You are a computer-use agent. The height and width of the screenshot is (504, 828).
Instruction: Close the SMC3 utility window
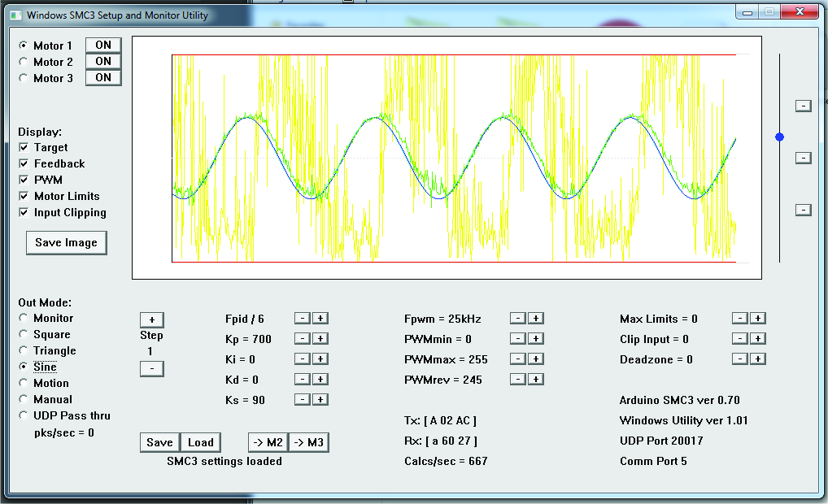[800, 11]
